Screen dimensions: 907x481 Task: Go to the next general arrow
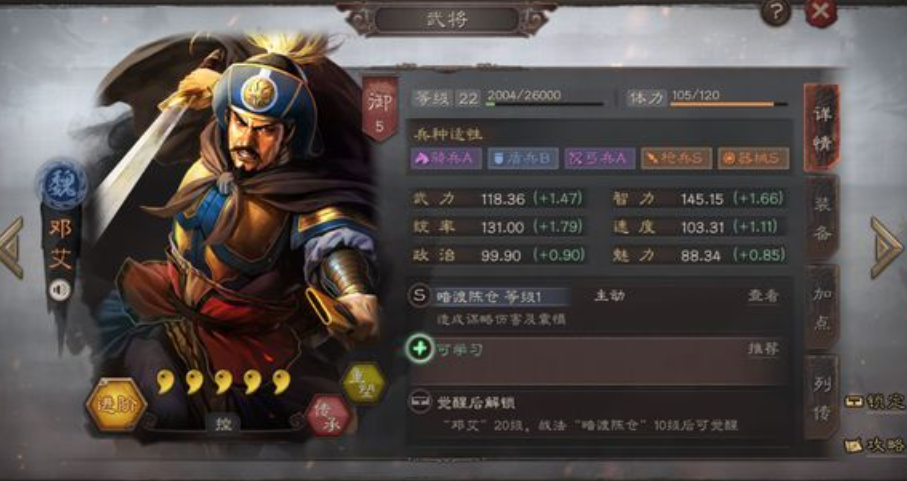[887, 247]
